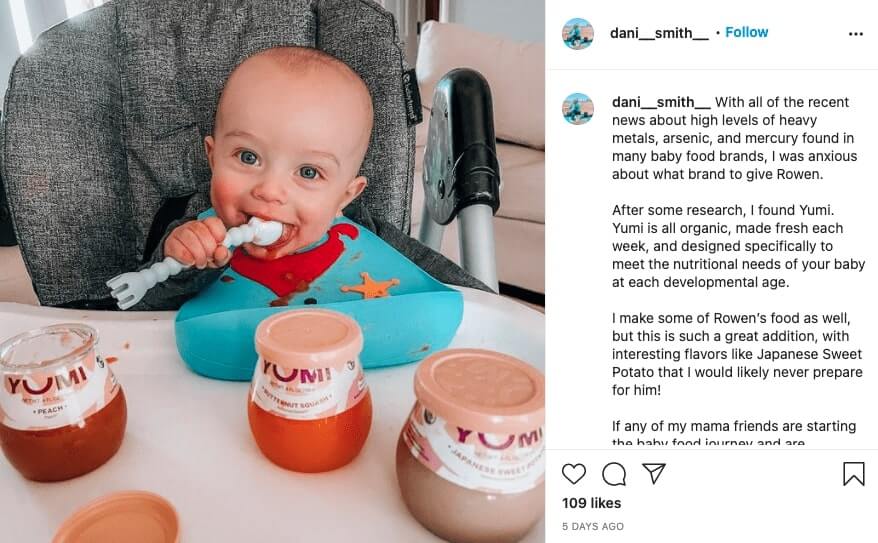Open dani__smith__ profile from header username

click(659, 34)
